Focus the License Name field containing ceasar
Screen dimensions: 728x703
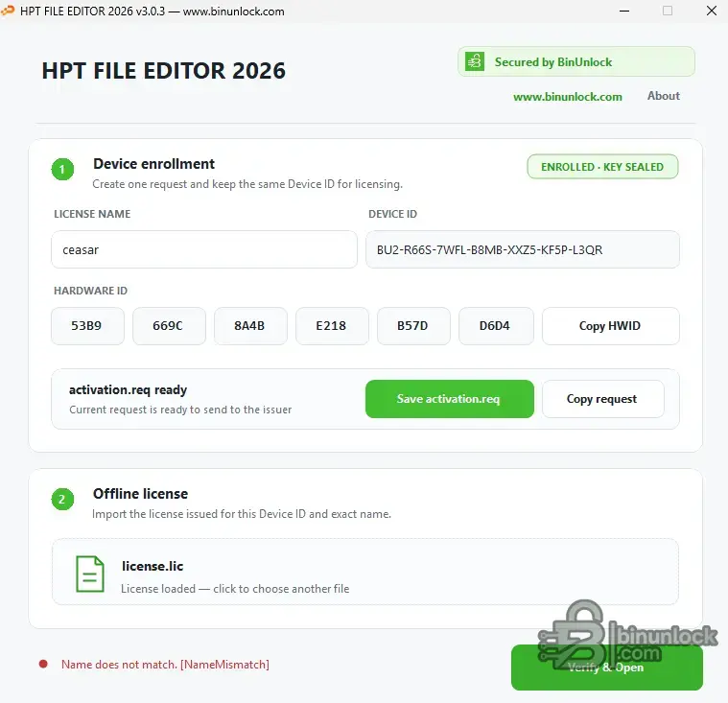[x=204, y=249]
